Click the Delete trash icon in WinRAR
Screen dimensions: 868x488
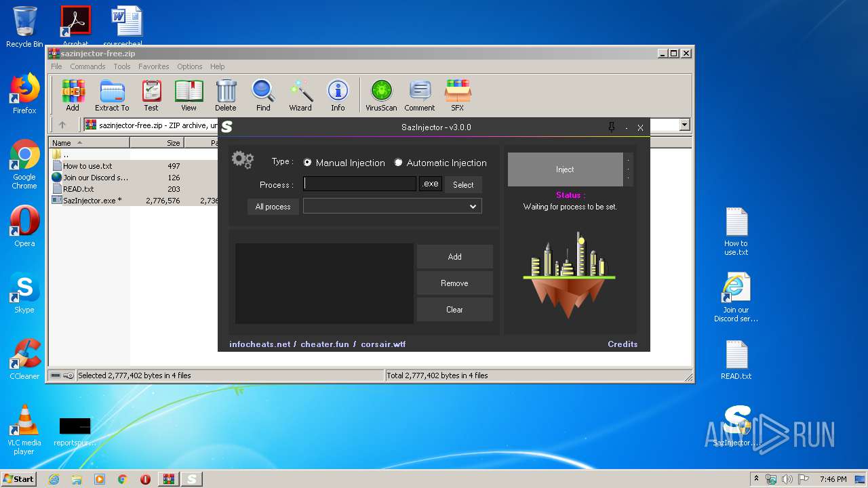[x=226, y=95]
